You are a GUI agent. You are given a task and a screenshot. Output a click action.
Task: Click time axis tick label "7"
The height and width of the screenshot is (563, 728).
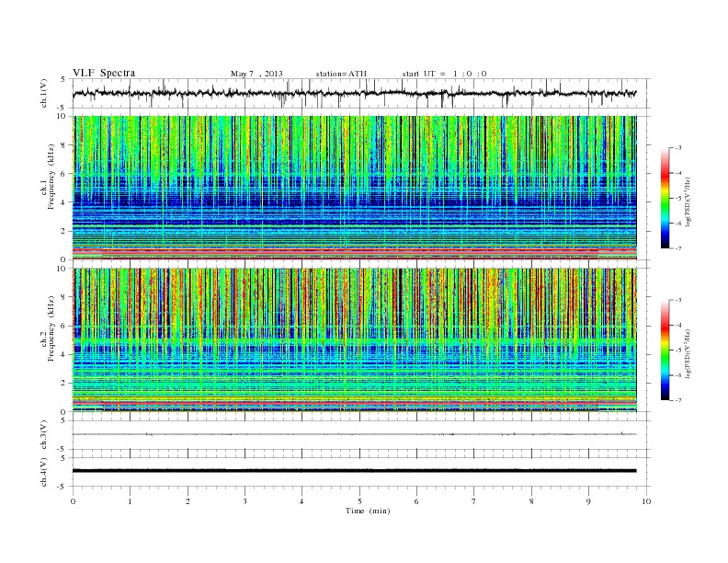pyautogui.click(x=473, y=501)
